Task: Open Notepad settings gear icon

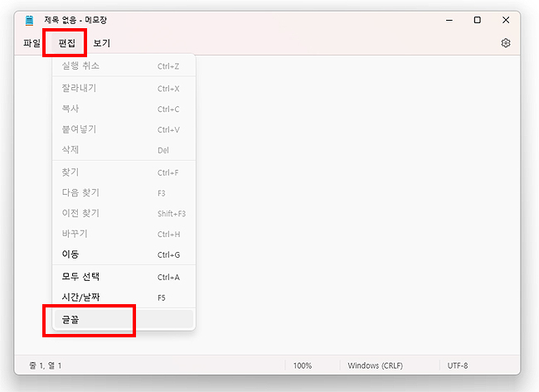Action: coord(505,43)
